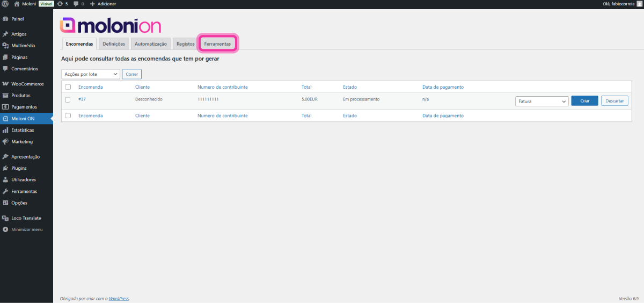The image size is (644, 303).
Task: Toggle select-all checkbox in table header
Action: (x=68, y=87)
